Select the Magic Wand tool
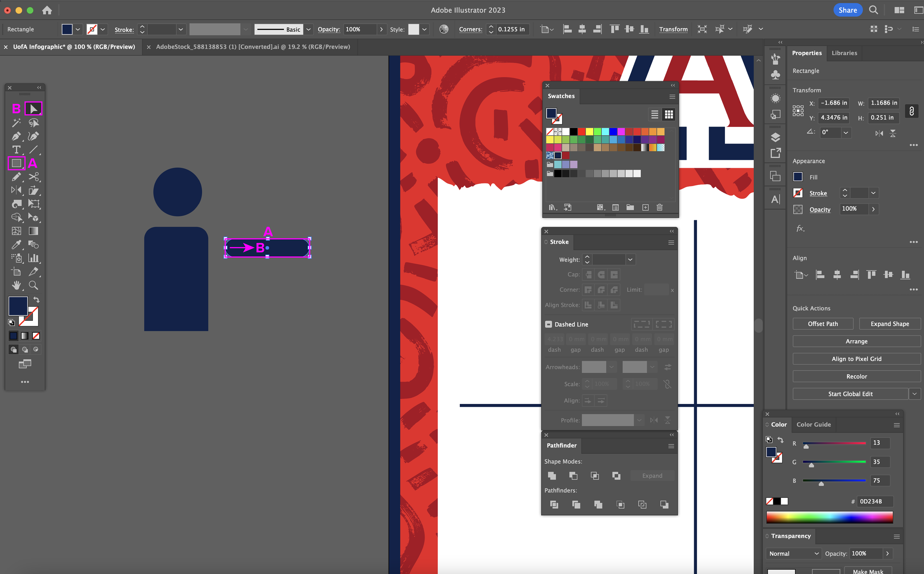This screenshot has width=924, height=574. [x=16, y=123]
